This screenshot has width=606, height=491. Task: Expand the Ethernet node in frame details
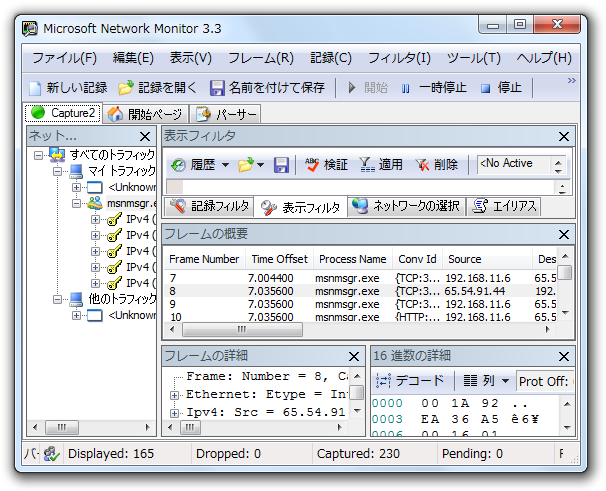point(174,395)
